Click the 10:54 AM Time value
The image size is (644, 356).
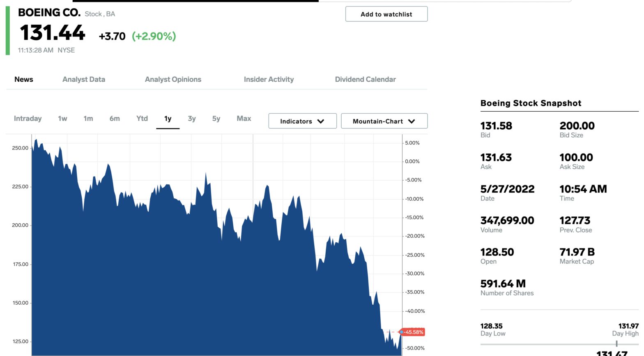click(583, 189)
